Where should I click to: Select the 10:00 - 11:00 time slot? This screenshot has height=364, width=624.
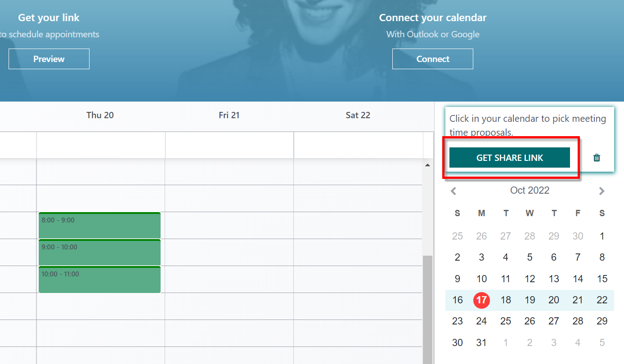coord(99,280)
